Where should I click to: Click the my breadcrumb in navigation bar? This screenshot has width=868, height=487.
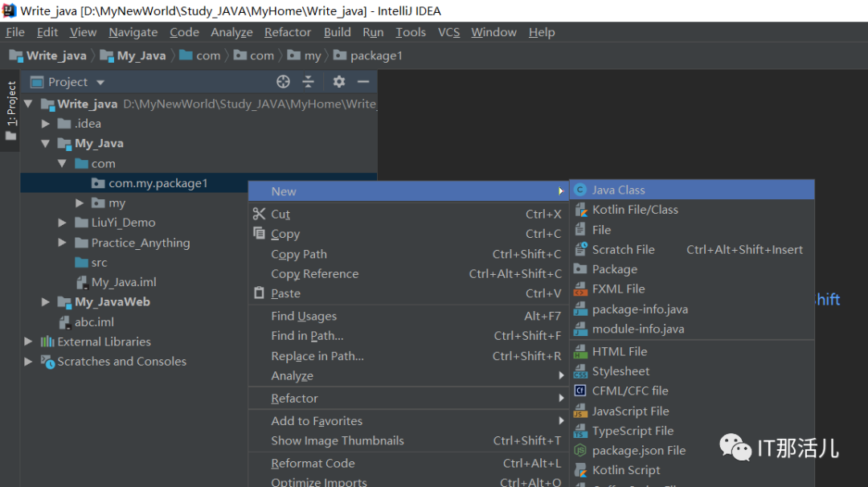coord(305,55)
